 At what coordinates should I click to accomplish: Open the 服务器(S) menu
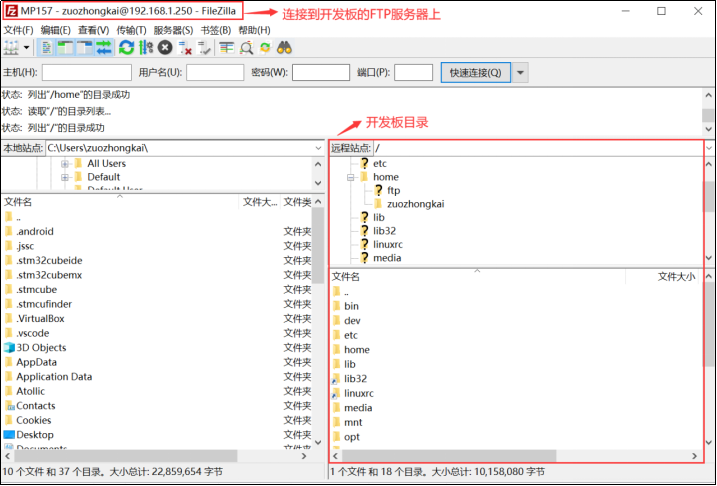pyautogui.click(x=173, y=30)
